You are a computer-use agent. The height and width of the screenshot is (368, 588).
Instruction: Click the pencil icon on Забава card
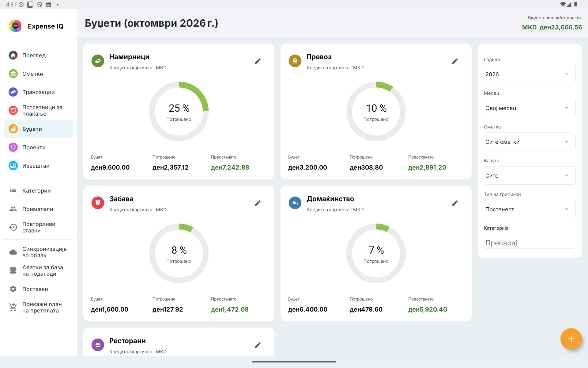point(258,203)
